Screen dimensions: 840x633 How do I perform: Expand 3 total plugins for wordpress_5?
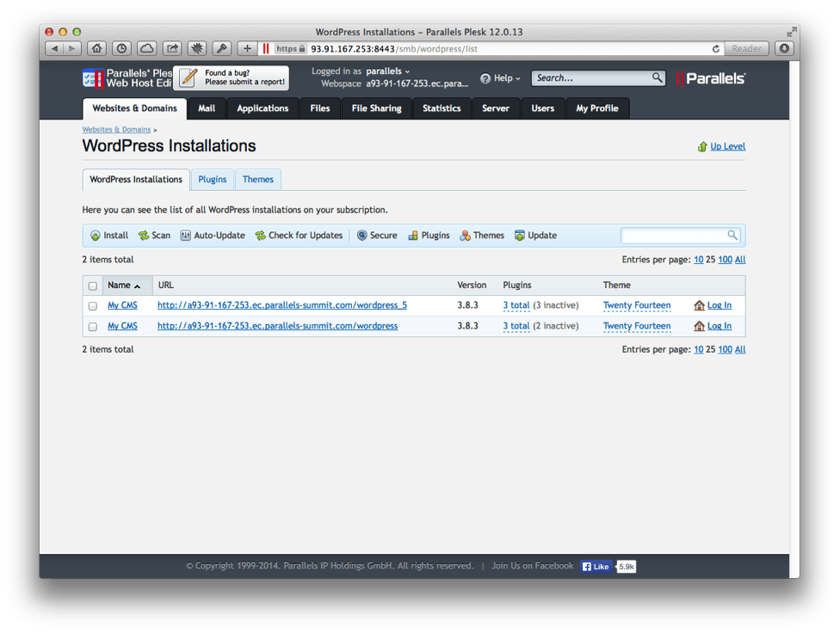pyautogui.click(x=516, y=305)
